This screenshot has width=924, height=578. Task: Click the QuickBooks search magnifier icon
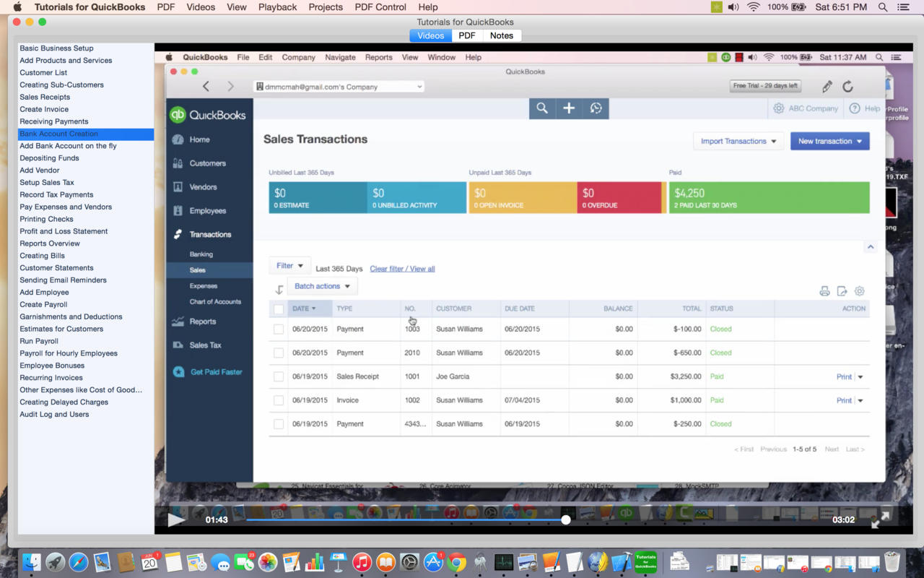[541, 108]
